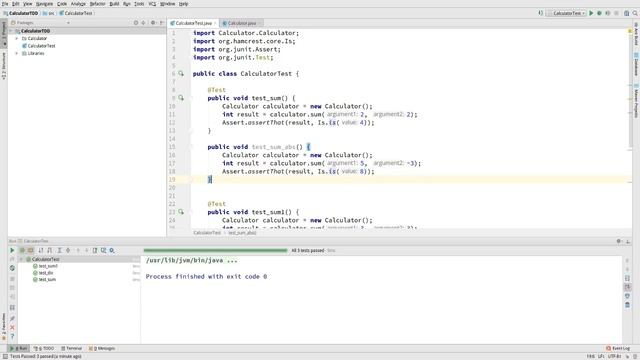Collapse all in the Packages panel header
Image resolution: width=640 pixels, height=360 pixels.
(x=143, y=23)
